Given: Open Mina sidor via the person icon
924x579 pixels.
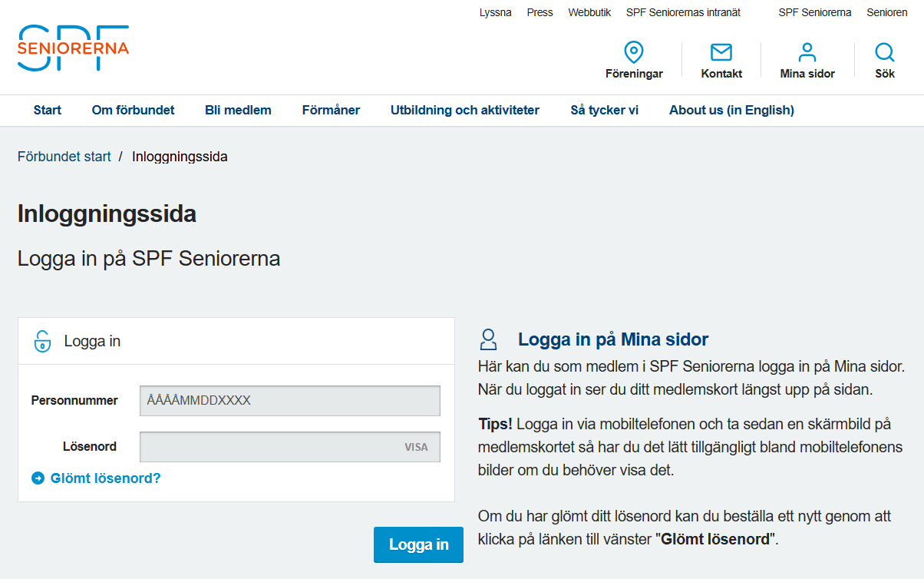Looking at the screenshot, I should coord(807,52).
